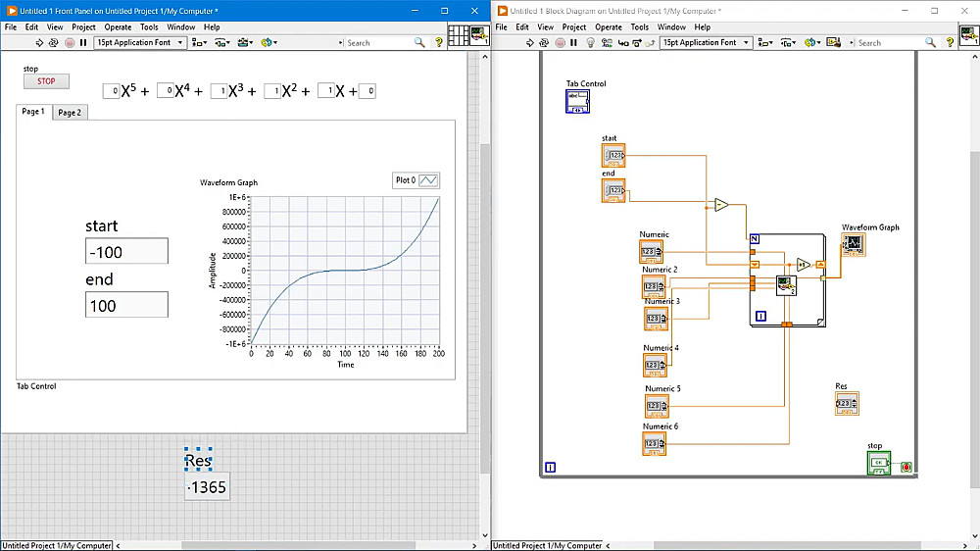Click Highlight Execution light bulb icon

coord(590,43)
